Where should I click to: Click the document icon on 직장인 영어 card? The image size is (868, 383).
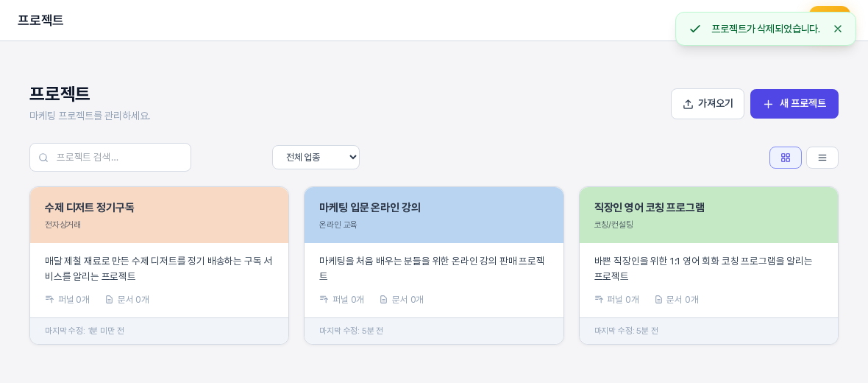coord(658,300)
